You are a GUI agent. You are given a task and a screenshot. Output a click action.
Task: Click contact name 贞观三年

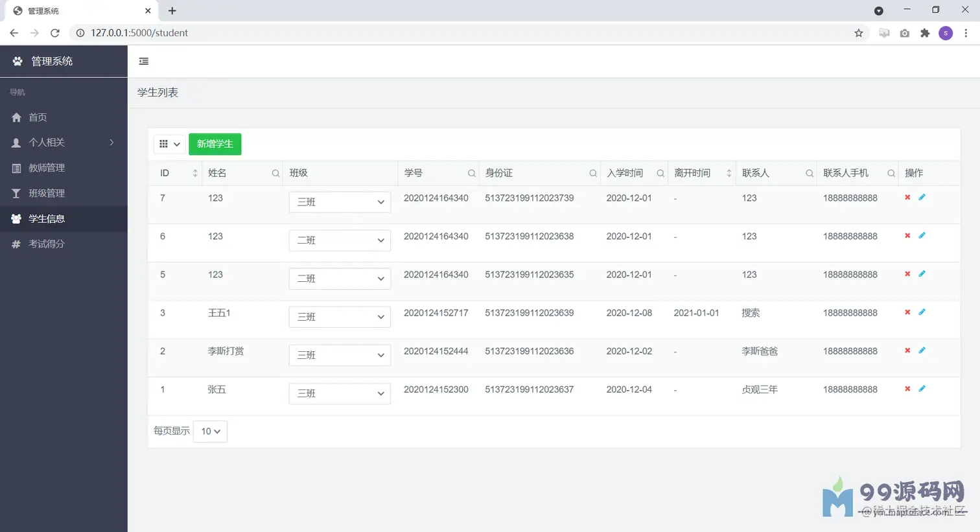(x=760, y=389)
